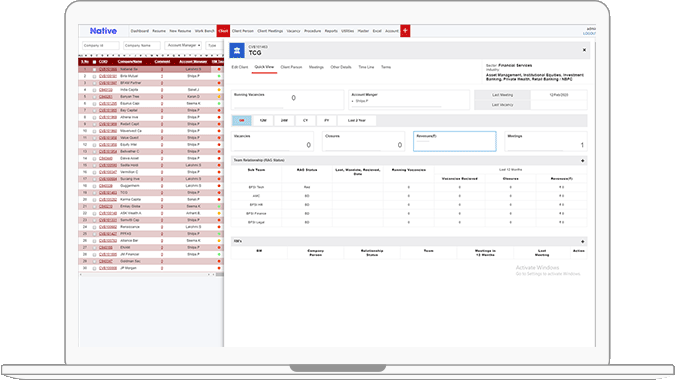Viewport: 675px width, 380px height.
Task: Select the FY period button
Action: (326, 120)
